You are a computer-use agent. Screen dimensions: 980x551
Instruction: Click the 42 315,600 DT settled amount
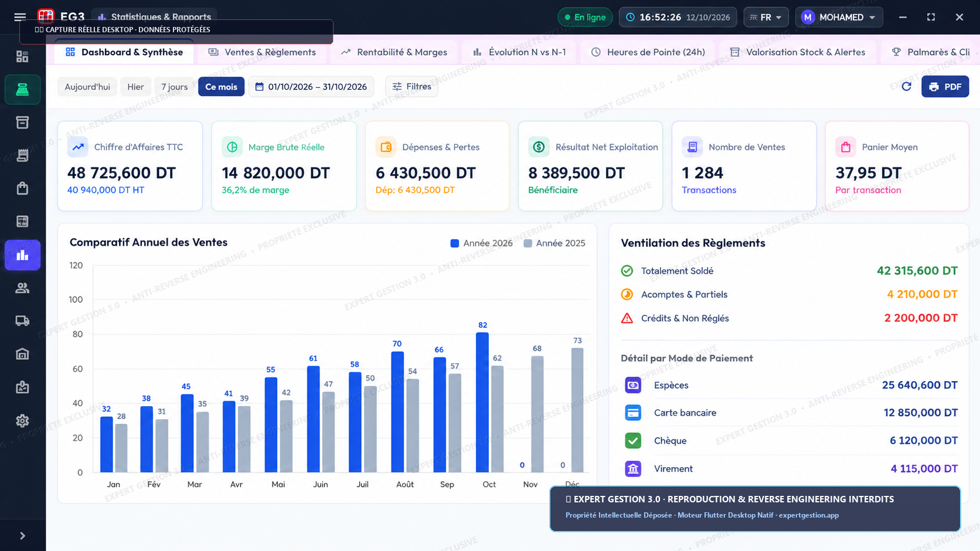[x=917, y=271]
